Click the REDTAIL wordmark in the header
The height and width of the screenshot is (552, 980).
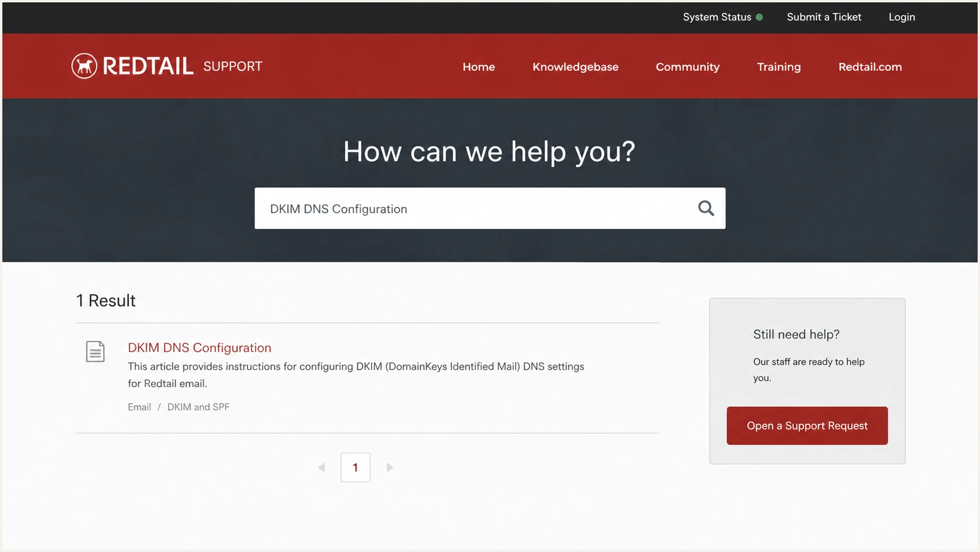[148, 66]
